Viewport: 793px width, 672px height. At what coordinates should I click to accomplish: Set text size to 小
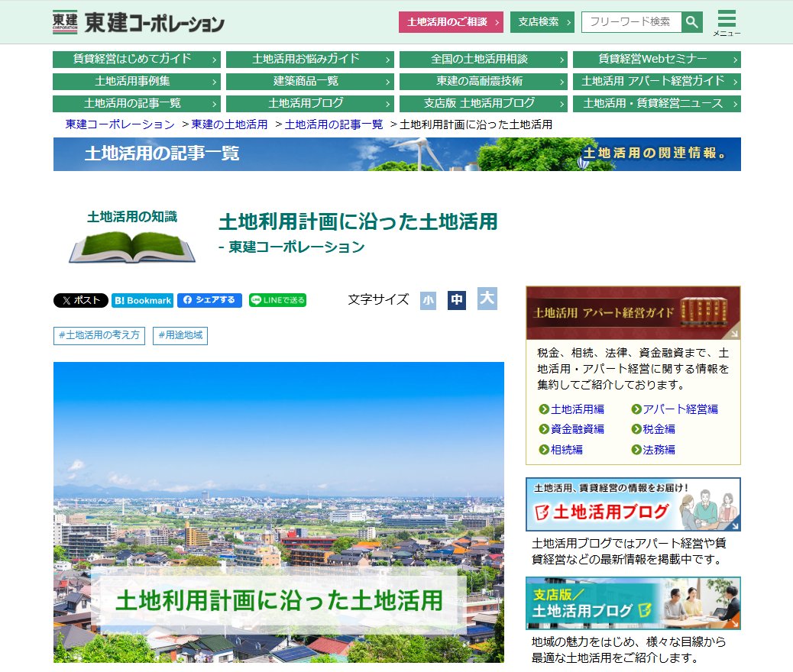[428, 301]
